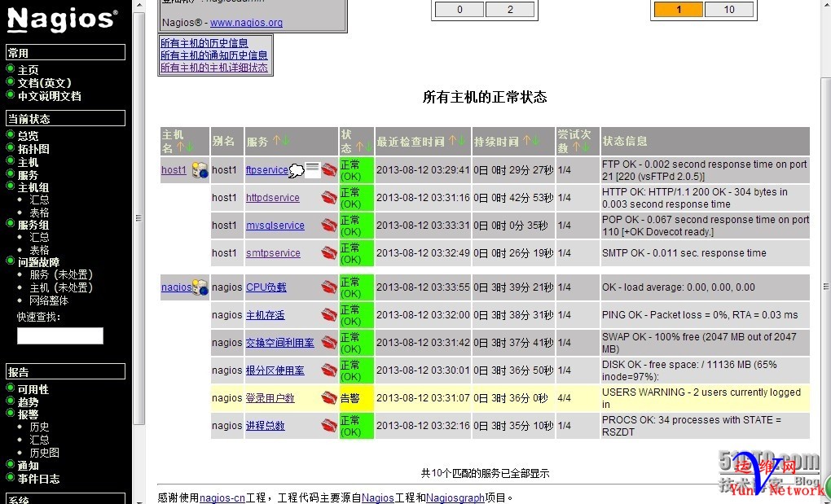Viewport: 831px width, 504px height.
Task: Click the red icon in the smtpservice row
Action: [x=329, y=253]
